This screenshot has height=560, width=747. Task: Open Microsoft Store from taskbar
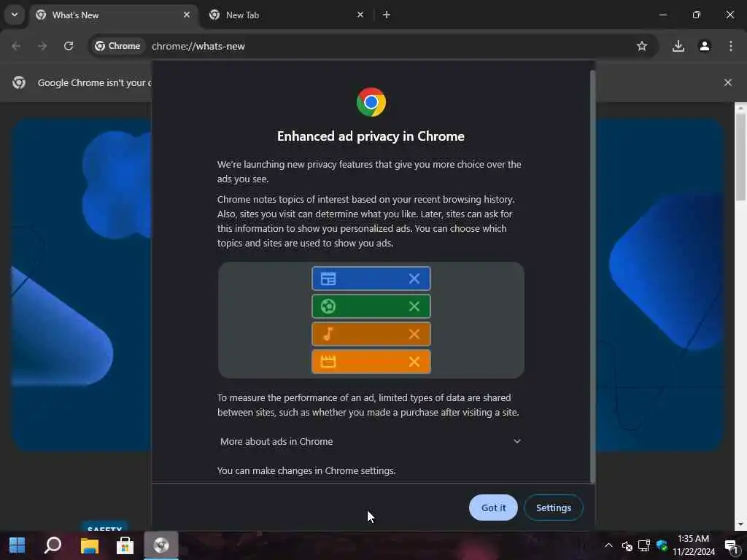click(125, 545)
